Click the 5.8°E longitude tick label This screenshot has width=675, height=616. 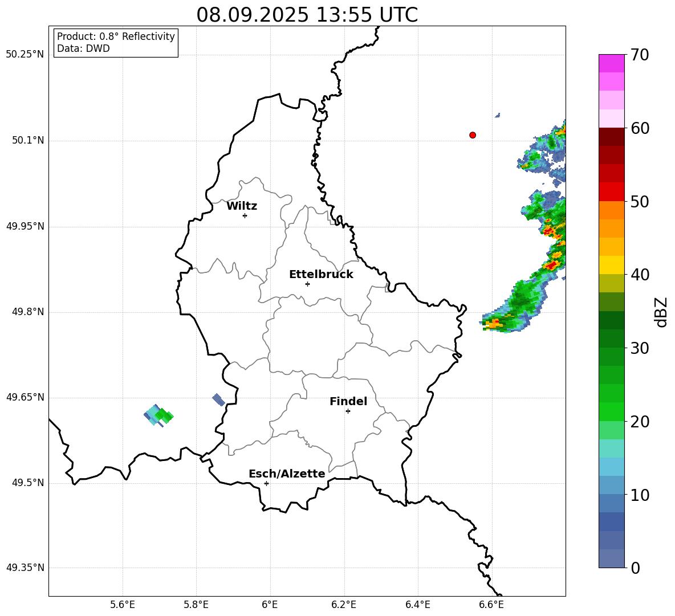coord(196,605)
